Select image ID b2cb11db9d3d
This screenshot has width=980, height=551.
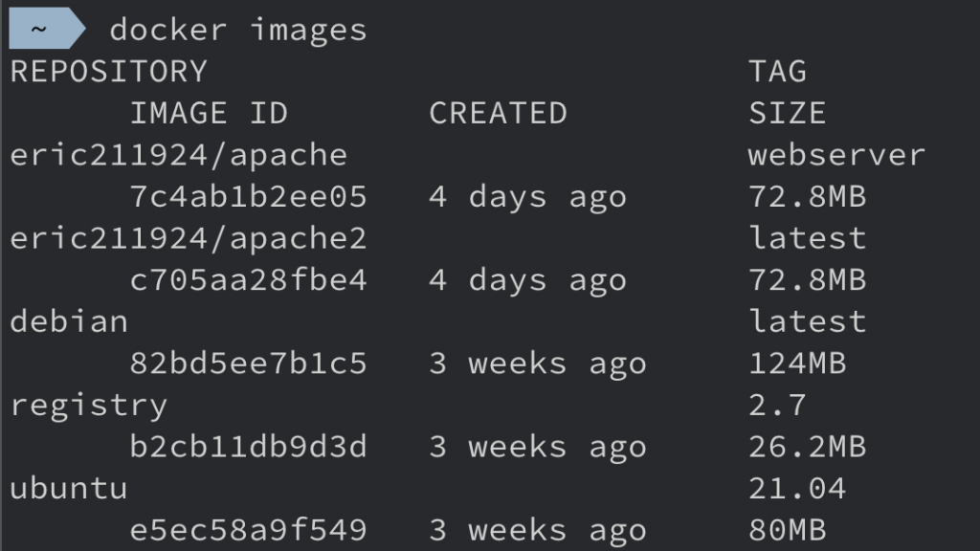[x=248, y=447]
